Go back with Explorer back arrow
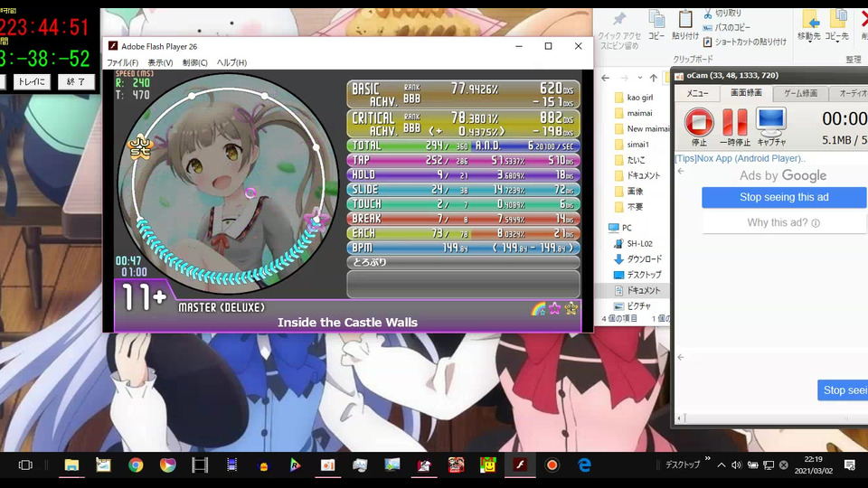 point(606,78)
